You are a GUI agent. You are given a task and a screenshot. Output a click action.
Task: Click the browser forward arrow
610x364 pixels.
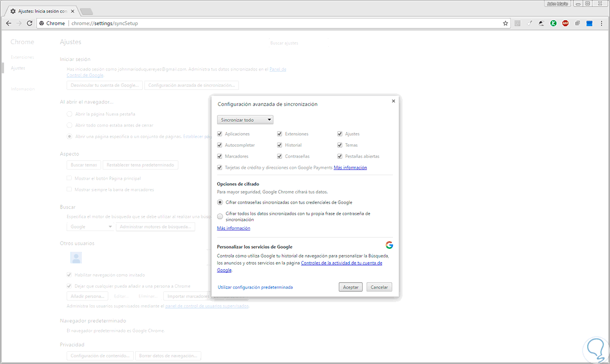pyautogui.click(x=19, y=23)
